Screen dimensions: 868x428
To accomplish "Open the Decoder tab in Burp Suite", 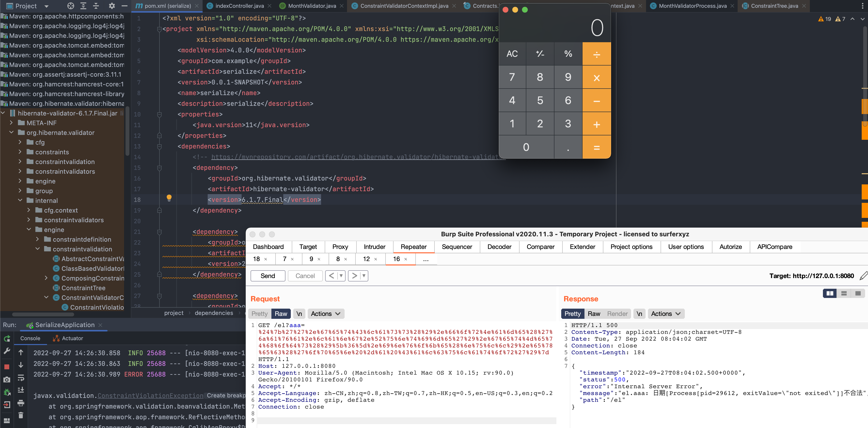I will 499,247.
